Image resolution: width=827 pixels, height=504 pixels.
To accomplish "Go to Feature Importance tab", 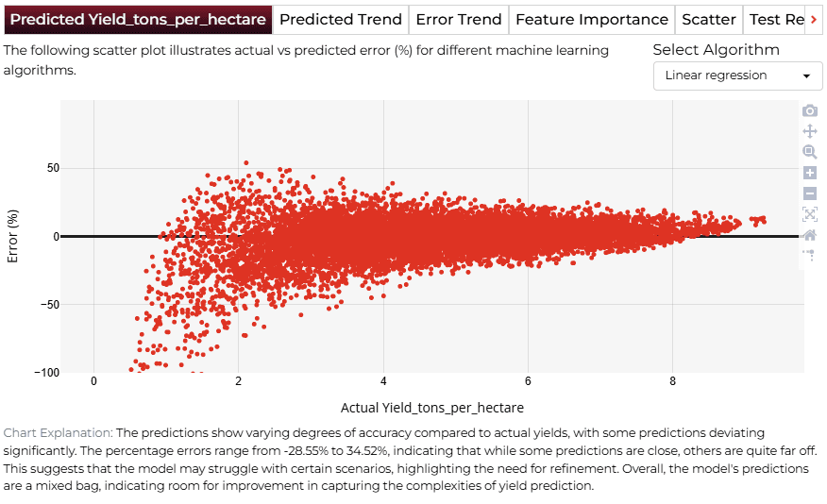I will click(x=592, y=20).
